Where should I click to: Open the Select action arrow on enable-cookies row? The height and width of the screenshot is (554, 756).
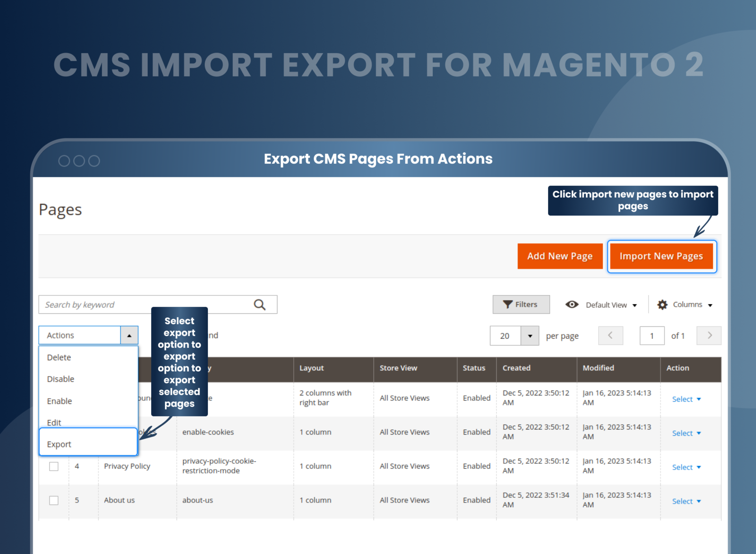point(699,433)
